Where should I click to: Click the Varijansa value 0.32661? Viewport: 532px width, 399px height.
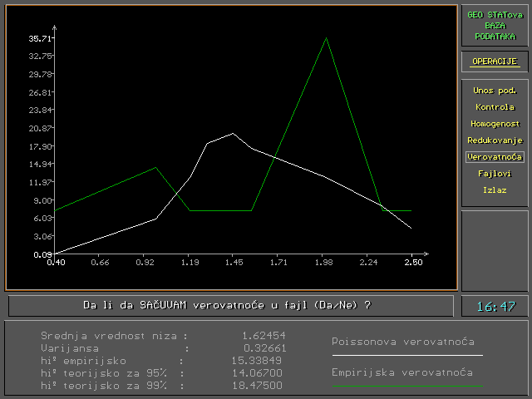264,347
